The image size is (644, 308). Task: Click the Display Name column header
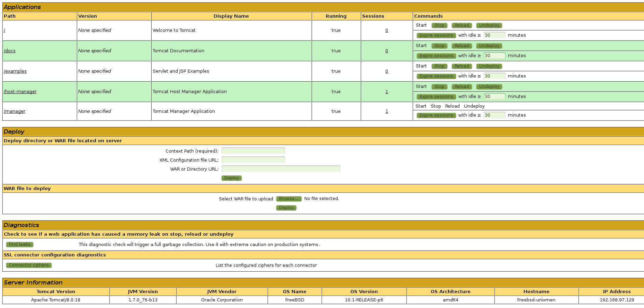pos(231,16)
